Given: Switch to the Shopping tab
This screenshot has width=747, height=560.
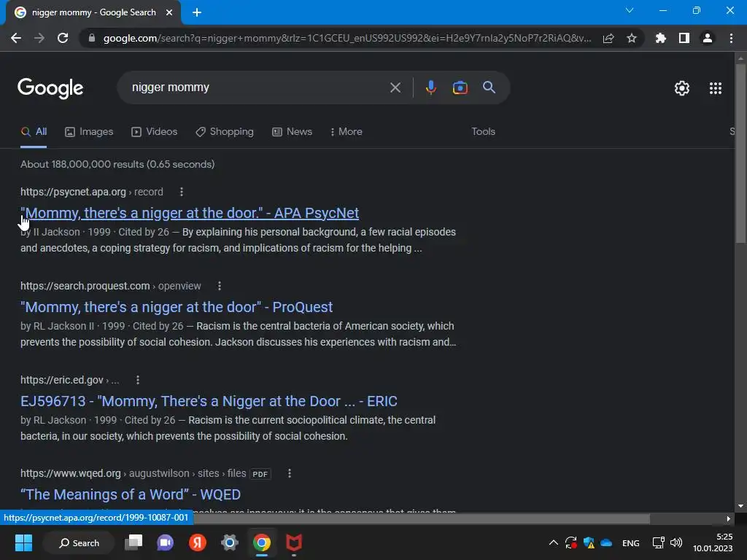Looking at the screenshot, I should pyautogui.click(x=225, y=132).
